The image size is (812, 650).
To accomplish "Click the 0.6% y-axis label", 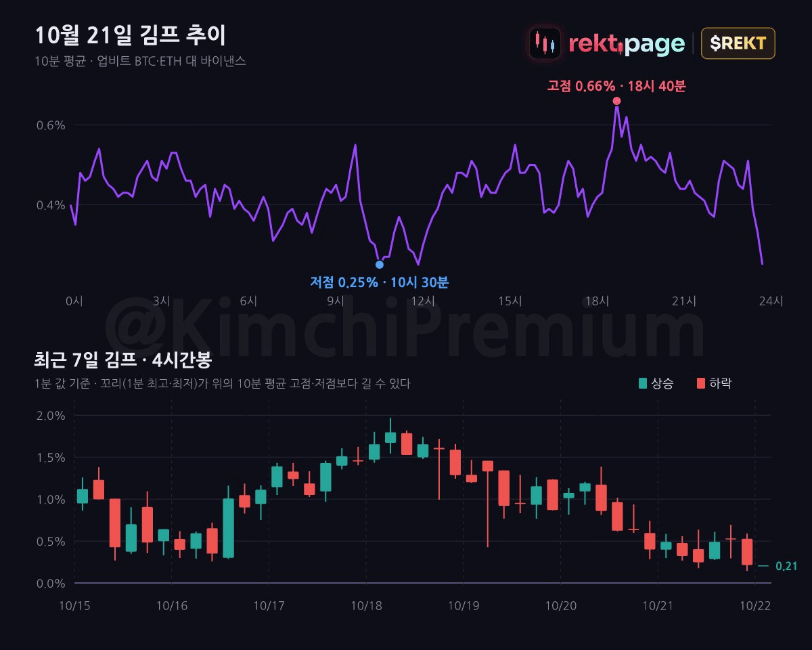I will tap(51, 125).
